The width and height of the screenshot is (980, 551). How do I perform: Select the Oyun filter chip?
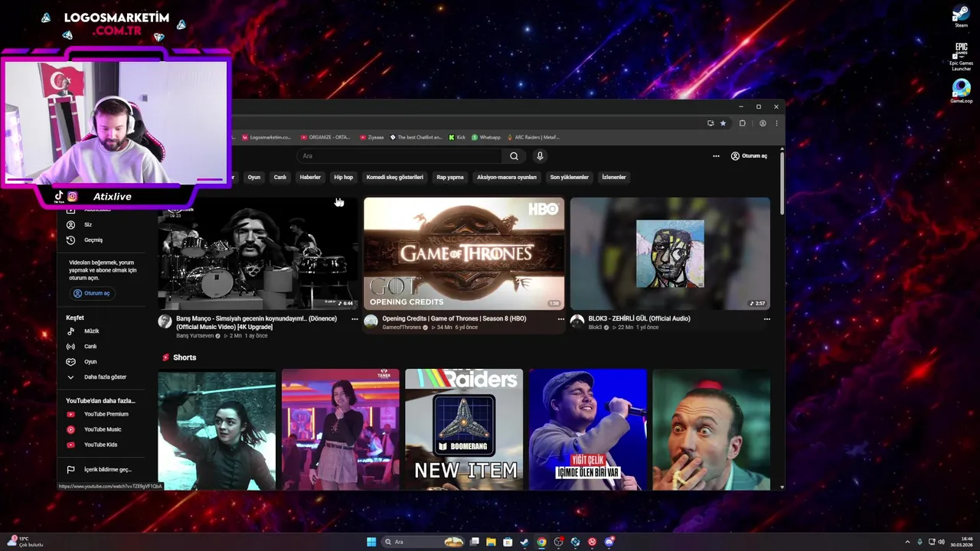coord(254,177)
